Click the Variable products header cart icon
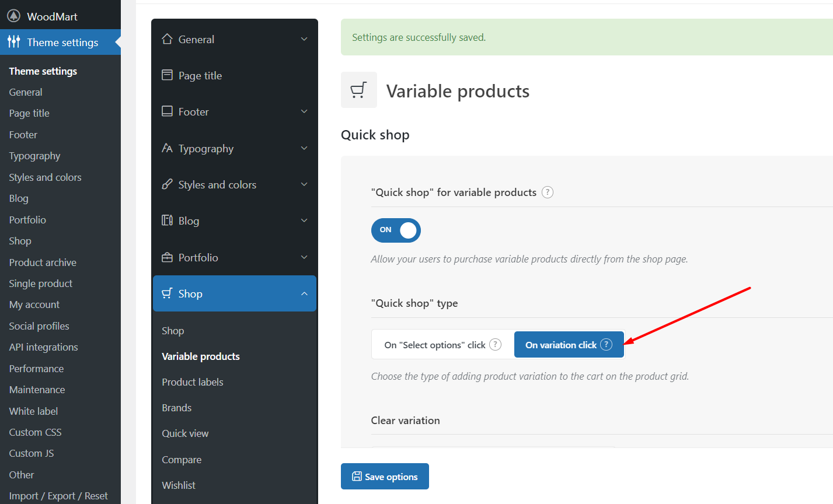This screenshot has height=504, width=833. coord(358,90)
